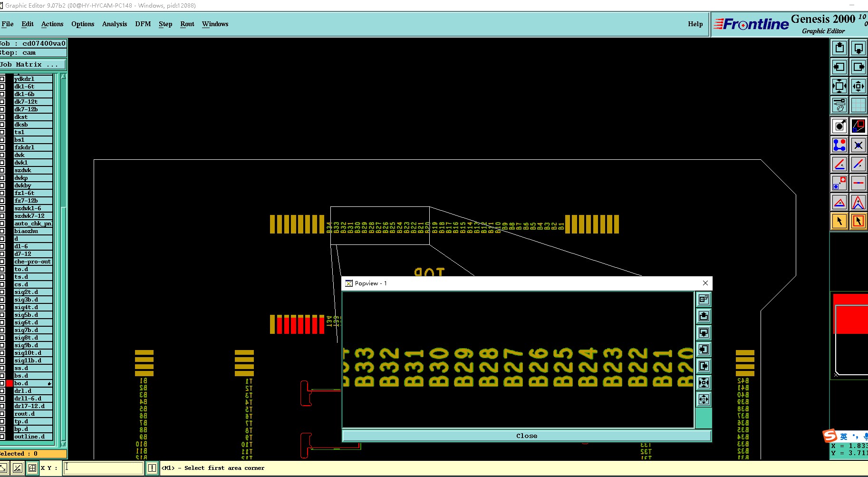Viewport: 868px width, 477px height.
Task: Zoom in inside the Popview window
Action: click(x=704, y=382)
